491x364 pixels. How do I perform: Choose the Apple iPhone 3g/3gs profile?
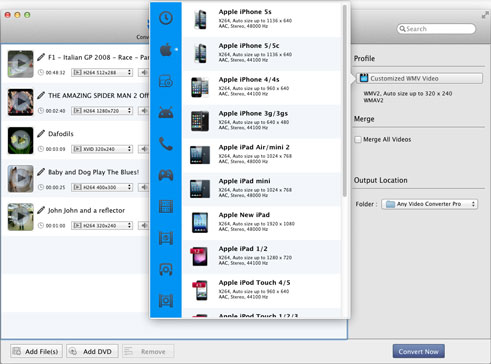point(262,121)
